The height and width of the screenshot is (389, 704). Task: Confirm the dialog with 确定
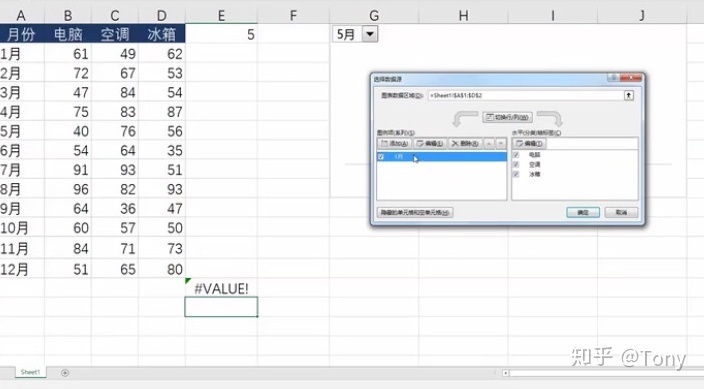[x=583, y=212]
